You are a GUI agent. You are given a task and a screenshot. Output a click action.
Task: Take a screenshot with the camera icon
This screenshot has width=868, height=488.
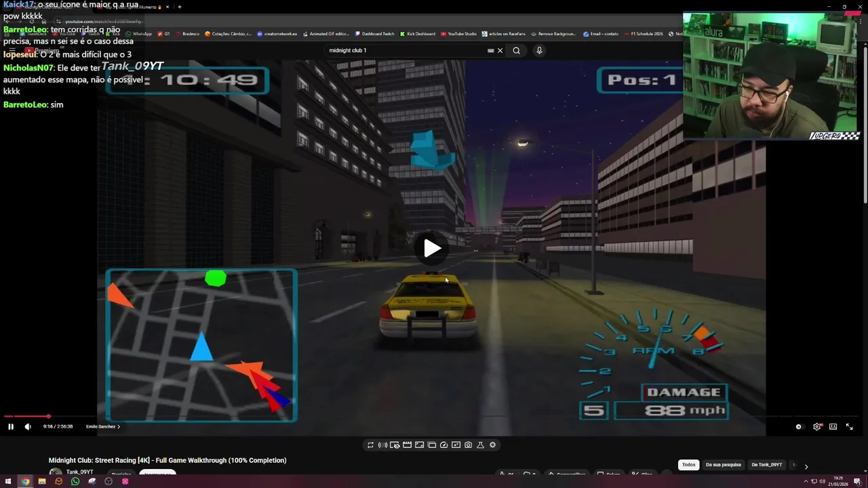click(468, 445)
